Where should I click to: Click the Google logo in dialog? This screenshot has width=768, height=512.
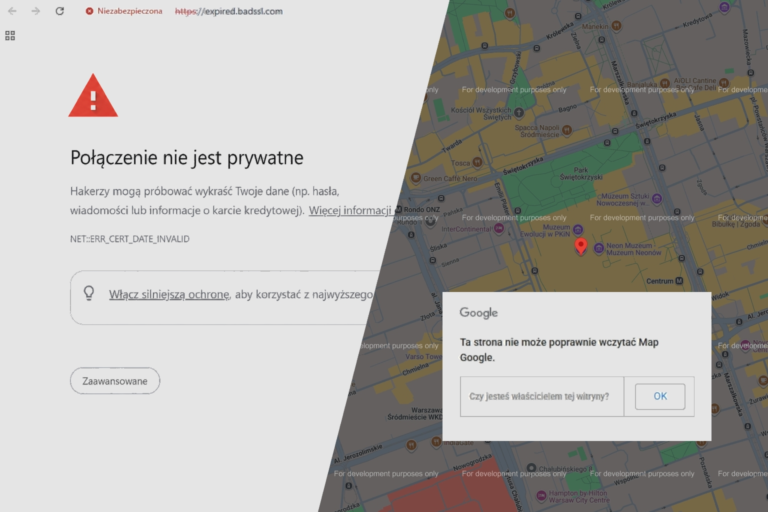(479, 313)
